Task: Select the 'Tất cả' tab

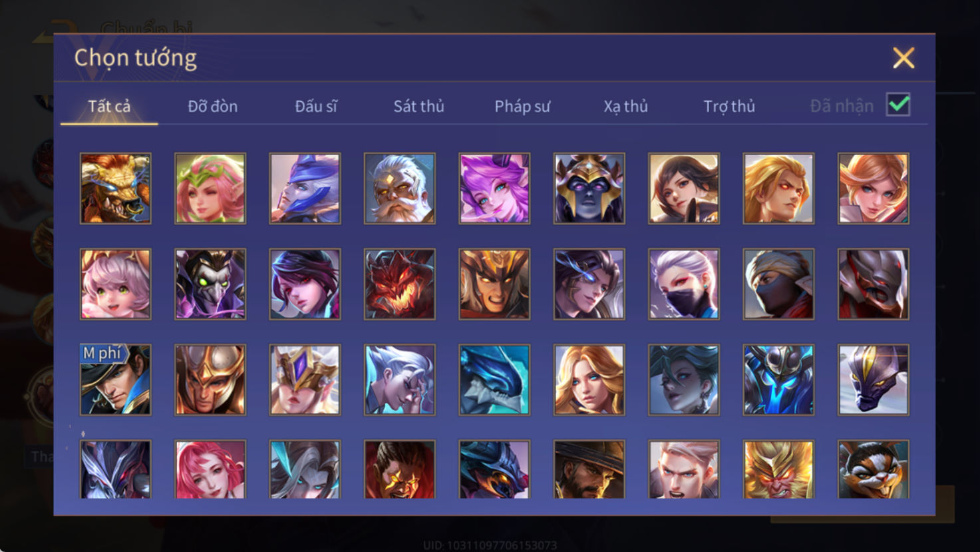Action: pyautogui.click(x=109, y=106)
